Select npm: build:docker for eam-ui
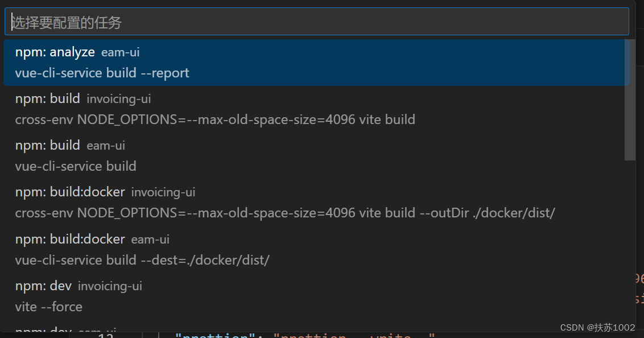 point(70,239)
